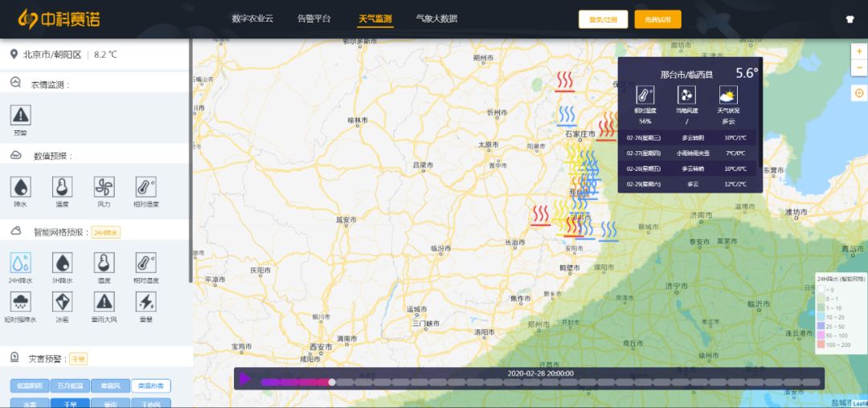868x408 pixels.
Task: Toggle the 暴雨 disaster warning button
Action: 110,403
